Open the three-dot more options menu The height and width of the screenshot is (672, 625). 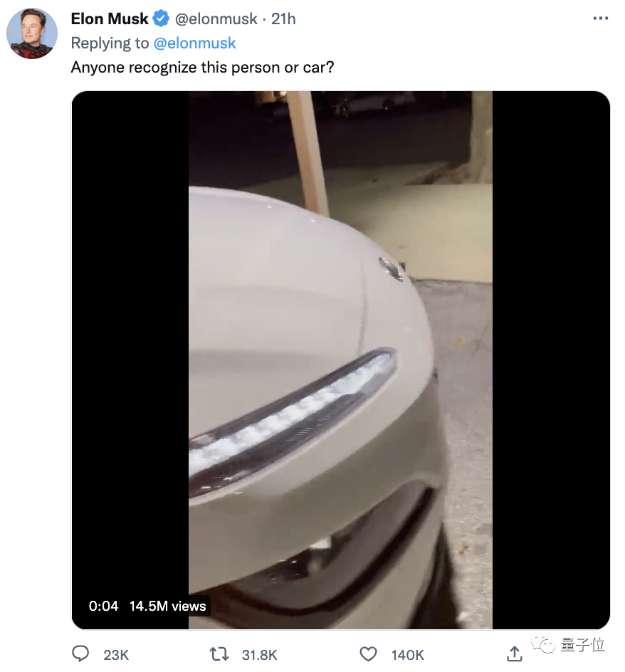[x=600, y=19]
